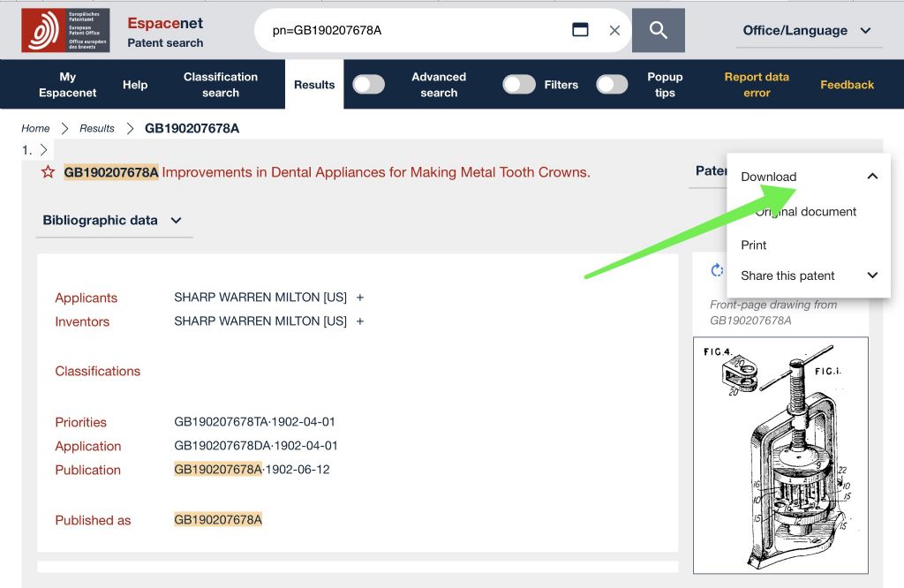
Task: Click the Published as GB190207678A entry
Action: click(218, 519)
